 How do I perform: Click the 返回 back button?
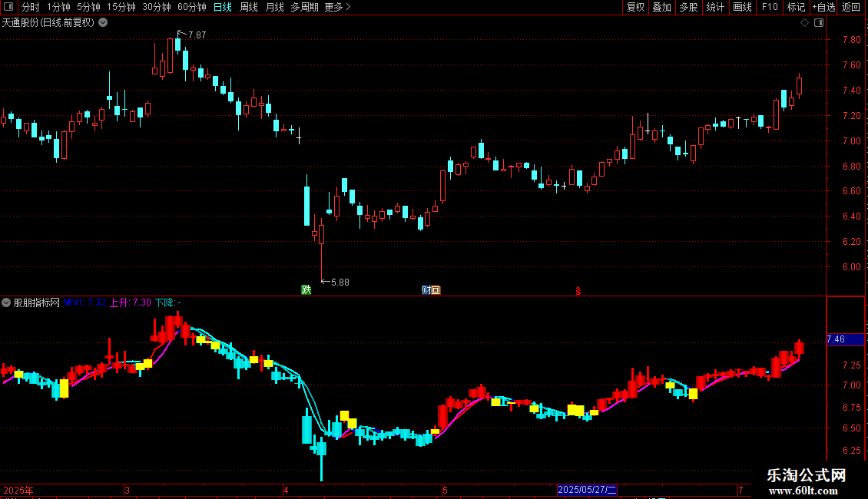tap(851, 7)
